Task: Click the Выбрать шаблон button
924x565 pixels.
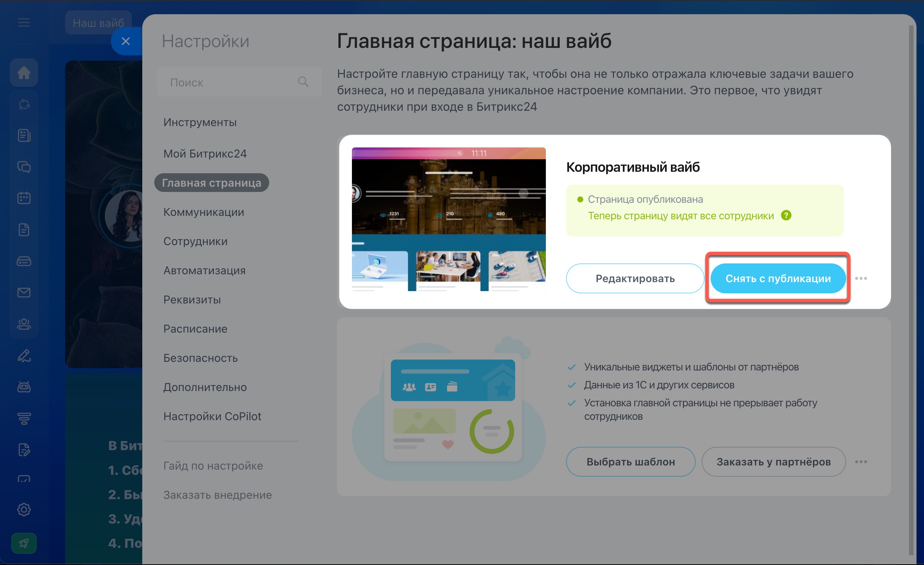Action: [630, 462]
